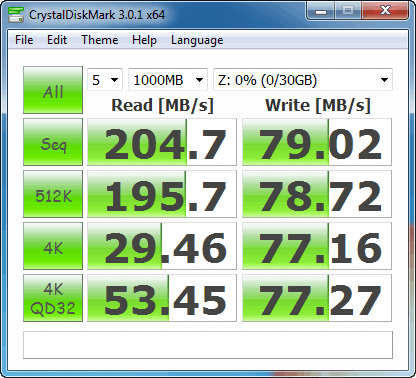Run all benchmarks with the All button
Image resolution: width=416 pixels, height=378 pixels.
coord(53,90)
